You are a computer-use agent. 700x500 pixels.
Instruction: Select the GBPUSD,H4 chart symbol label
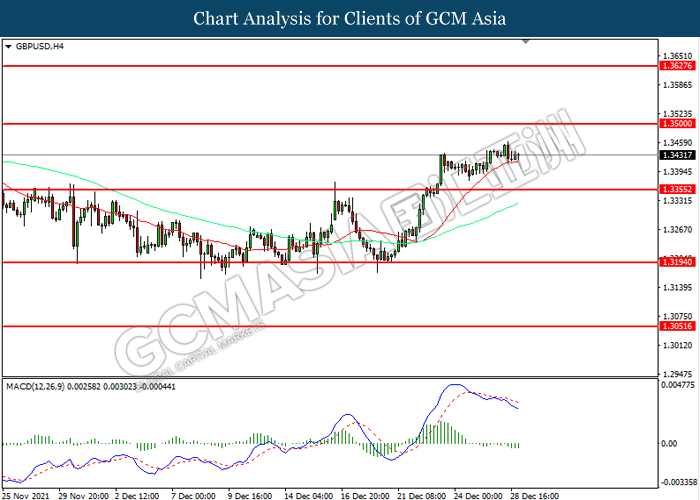coord(40,46)
